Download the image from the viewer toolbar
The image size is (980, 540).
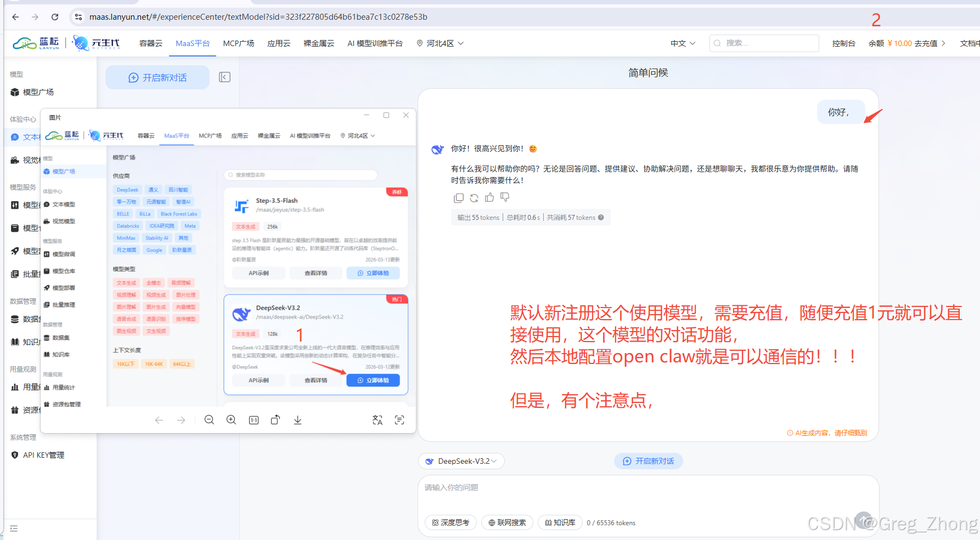pyautogui.click(x=297, y=420)
